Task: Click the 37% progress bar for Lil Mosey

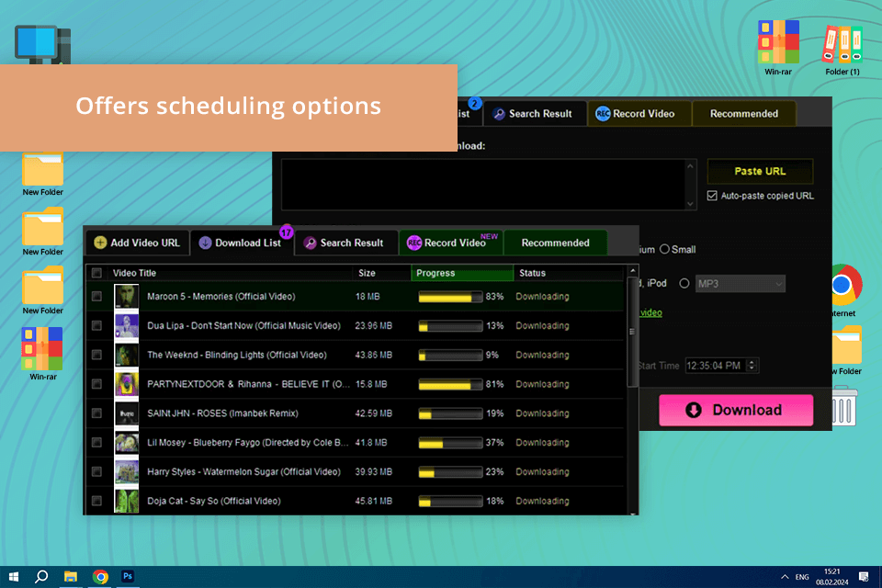Action: tap(450, 443)
